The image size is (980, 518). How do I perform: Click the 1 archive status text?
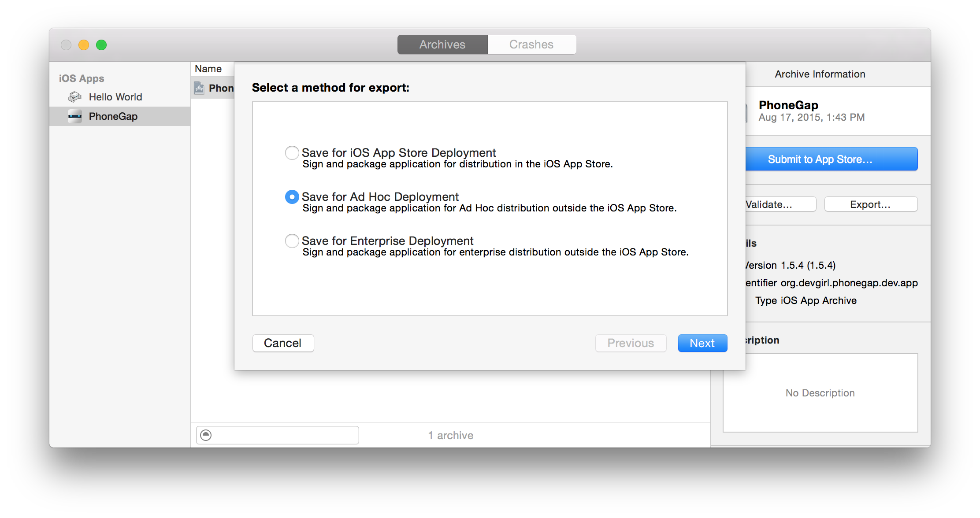[451, 435]
